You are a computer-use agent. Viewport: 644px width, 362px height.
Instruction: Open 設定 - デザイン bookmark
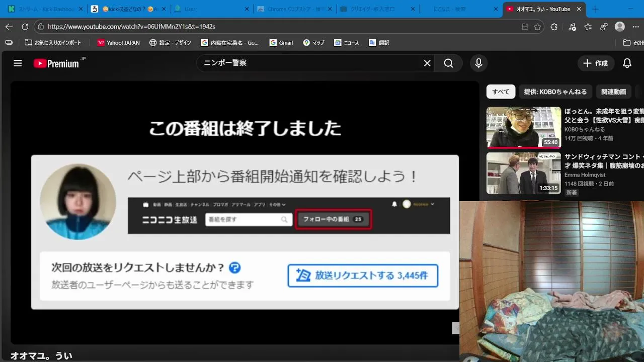pos(171,43)
